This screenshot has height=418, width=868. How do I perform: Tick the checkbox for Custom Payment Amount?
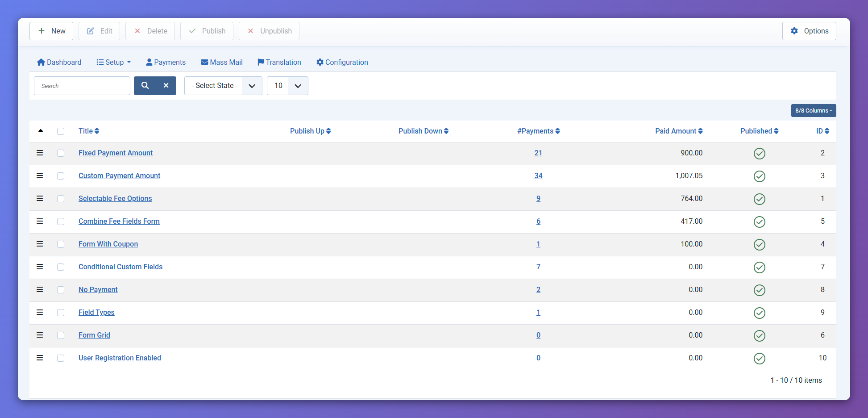point(61,176)
